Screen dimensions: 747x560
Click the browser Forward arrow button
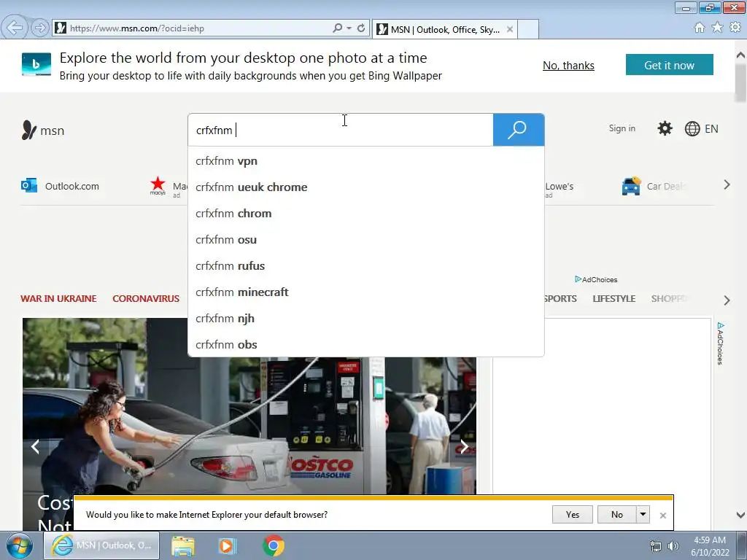[40, 28]
